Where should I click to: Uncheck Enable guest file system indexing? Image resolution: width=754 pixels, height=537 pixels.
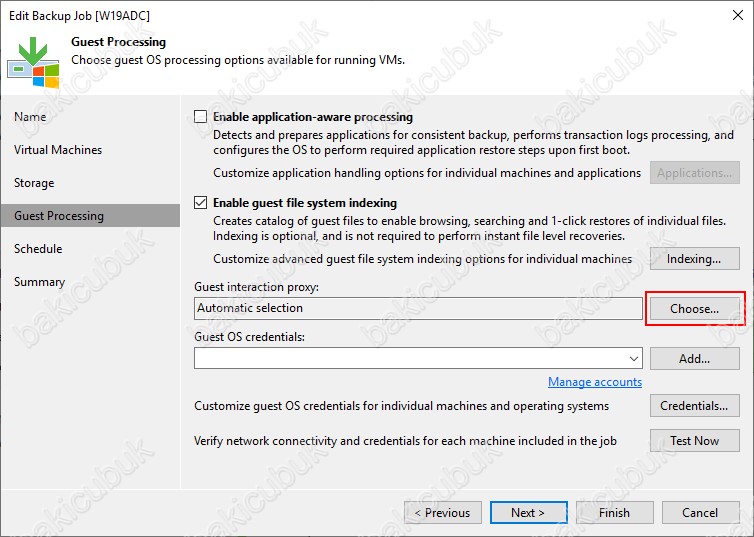[x=201, y=203]
